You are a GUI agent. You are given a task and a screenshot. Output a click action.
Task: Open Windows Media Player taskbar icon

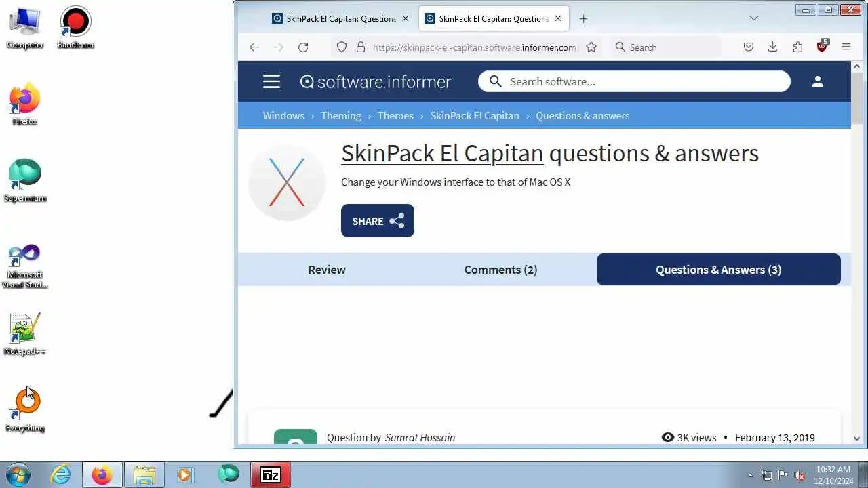pos(185,475)
